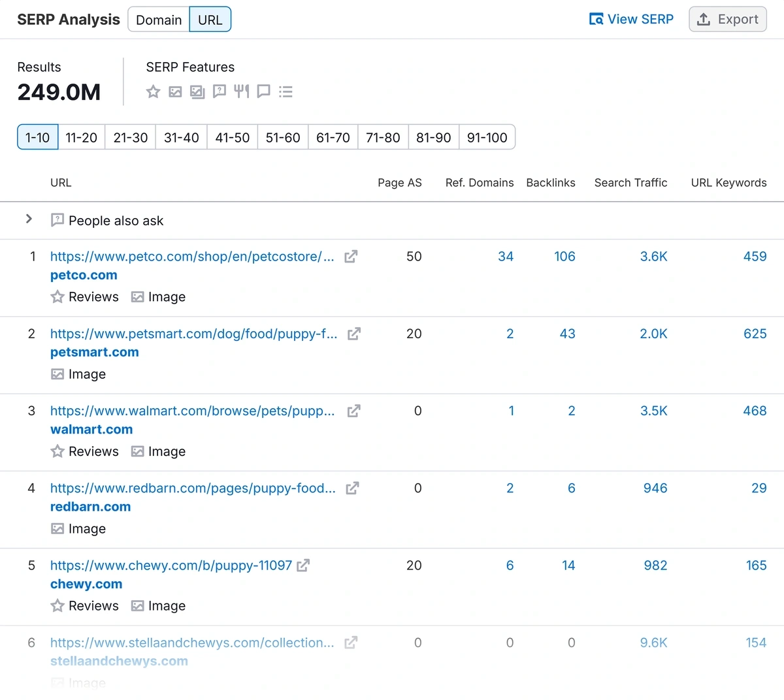The height and width of the screenshot is (700, 784).
Task: Open petco.com URL via external link icon
Action: (x=351, y=257)
